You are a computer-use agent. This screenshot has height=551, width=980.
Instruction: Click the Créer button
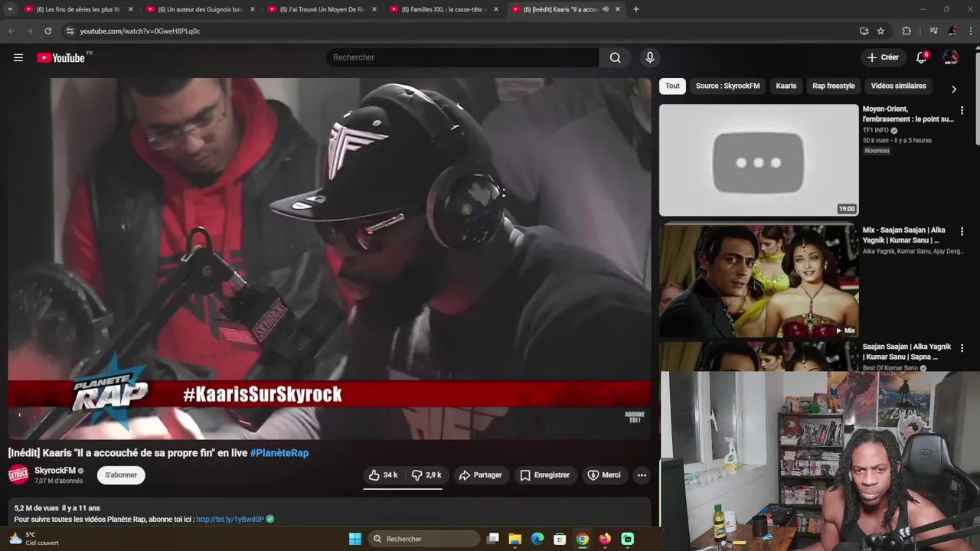(883, 57)
